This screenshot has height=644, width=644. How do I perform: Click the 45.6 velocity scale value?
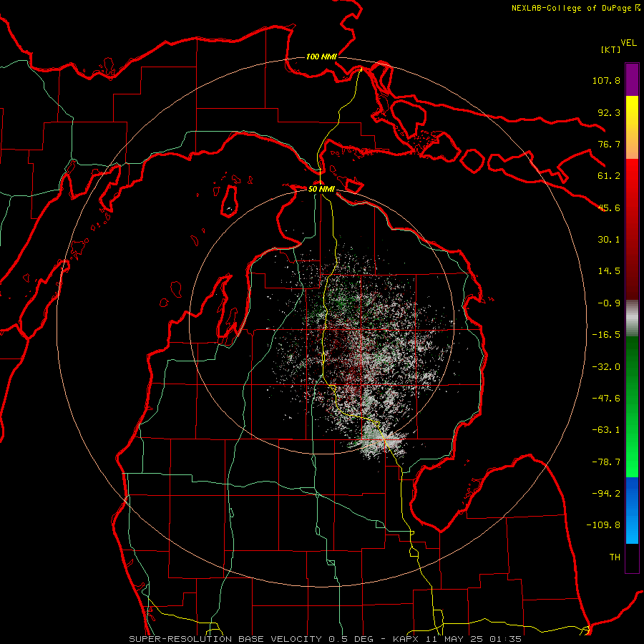609,208
